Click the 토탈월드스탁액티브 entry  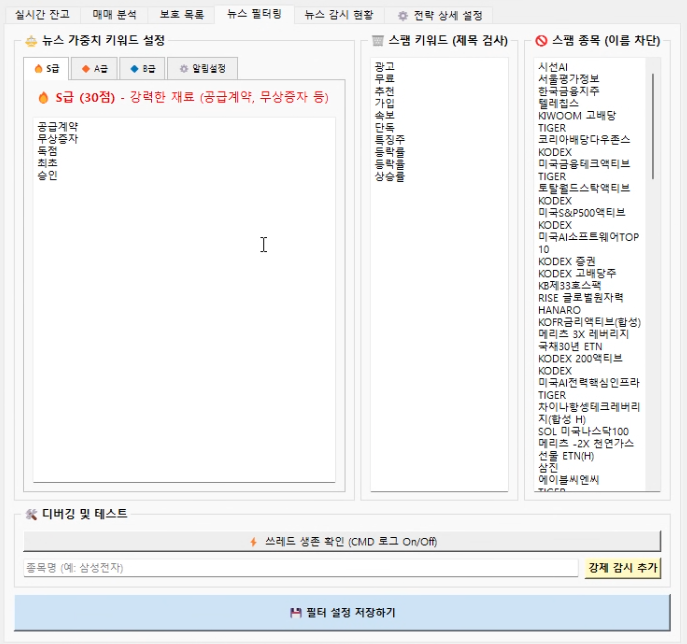coord(584,188)
